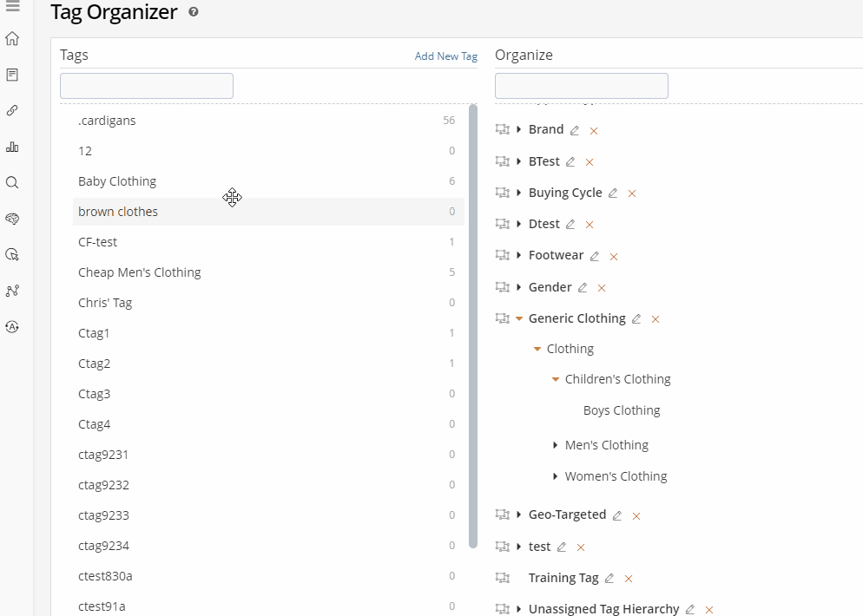This screenshot has height=616, width=863.
Task: Click the Add New Tag link
Action: (445, 56)
